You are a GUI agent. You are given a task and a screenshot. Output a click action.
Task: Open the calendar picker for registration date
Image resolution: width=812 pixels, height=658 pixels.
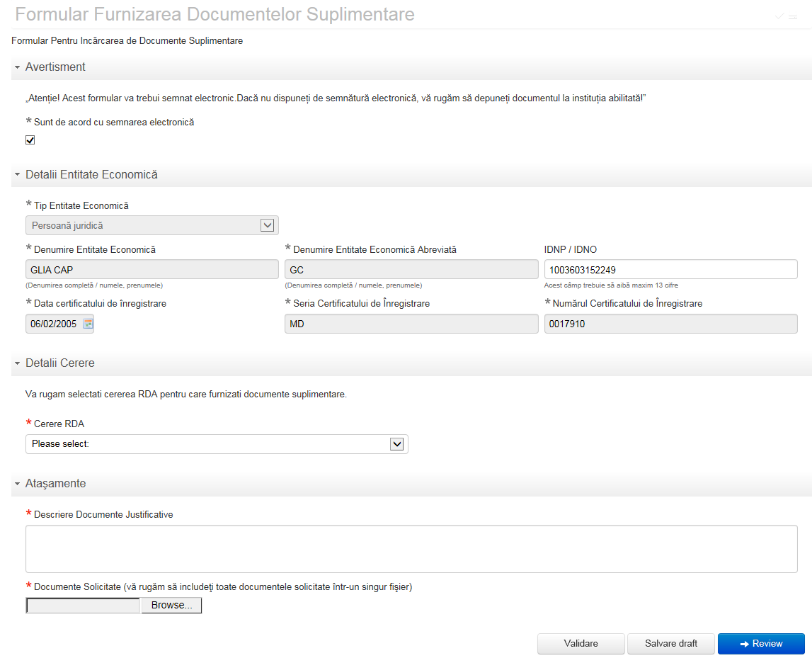[x=88, y=324]
